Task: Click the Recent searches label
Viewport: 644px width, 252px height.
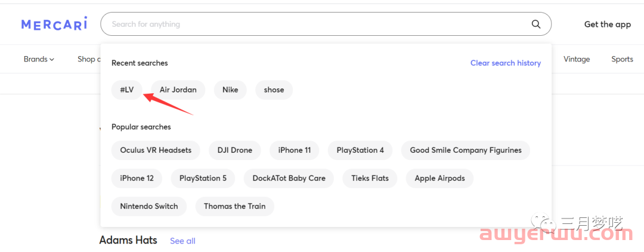Action: click(140, 63)
